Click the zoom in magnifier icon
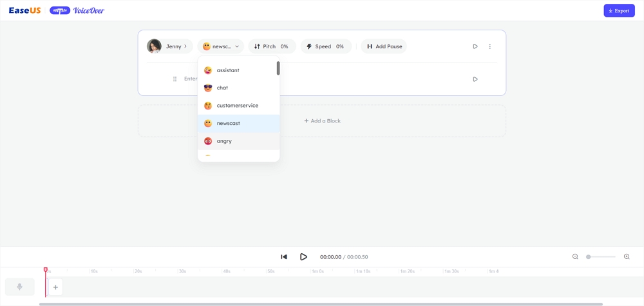The height and width of the screenshot is (306, 644). pyautogui.click(x=627, y=256)
